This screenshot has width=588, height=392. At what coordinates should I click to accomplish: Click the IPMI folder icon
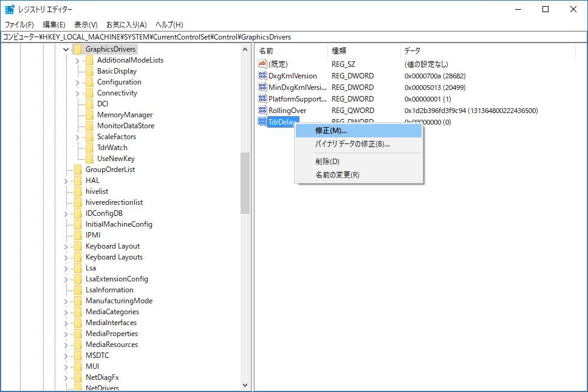tap(78, 235)
